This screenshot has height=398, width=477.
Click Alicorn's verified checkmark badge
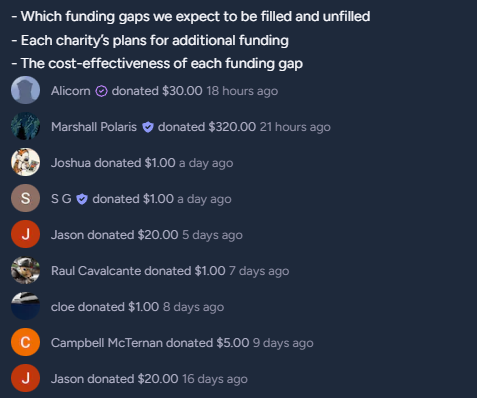[x=101, y=91]
